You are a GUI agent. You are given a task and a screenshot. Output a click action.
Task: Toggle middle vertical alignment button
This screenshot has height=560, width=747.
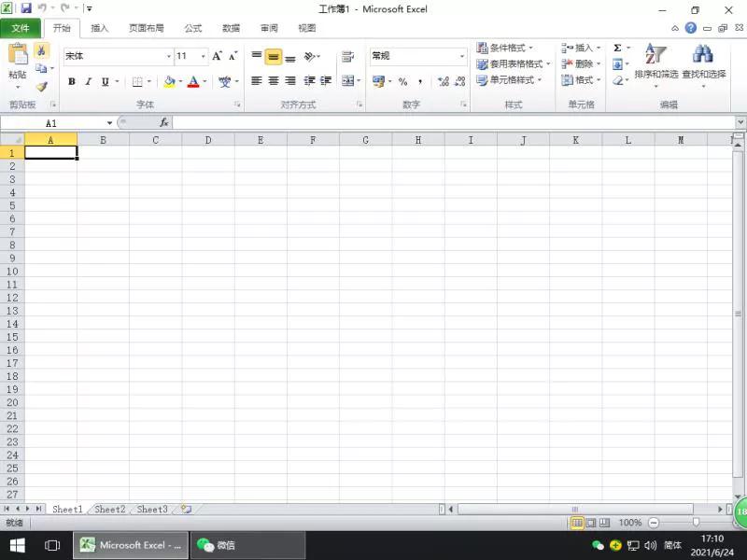pos(274,57)
